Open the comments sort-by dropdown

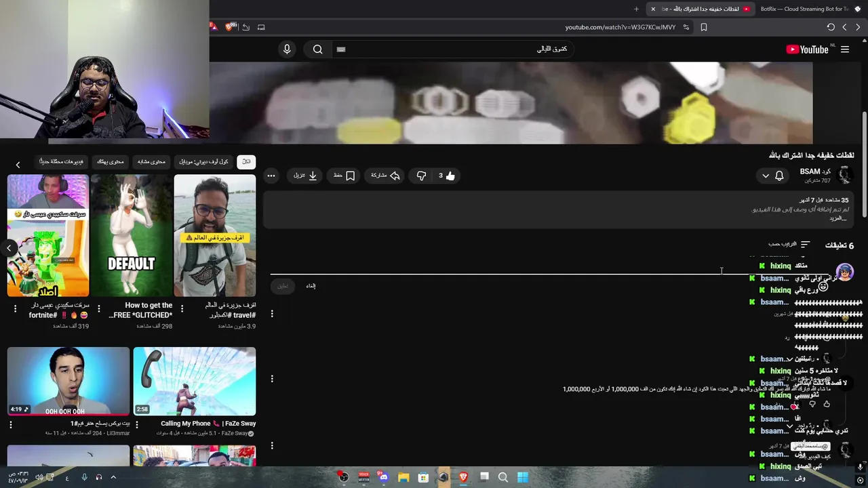pyautogui.click(x=789, y=244)
